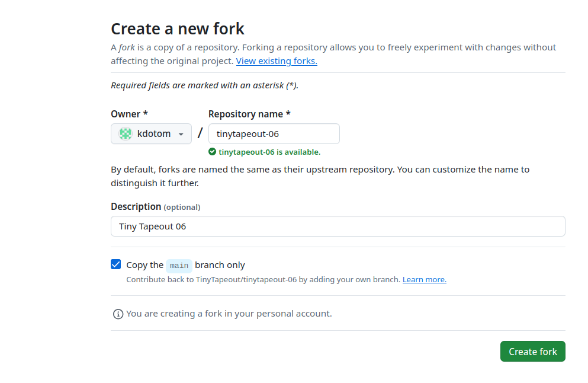588x383 pixels.
Task: Open the Owner dropdown showing kdotom
Action: 151,134
